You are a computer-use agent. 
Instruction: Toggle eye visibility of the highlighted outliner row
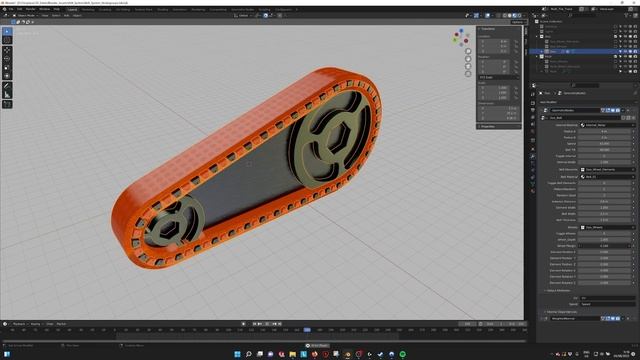tap(625, 52)
